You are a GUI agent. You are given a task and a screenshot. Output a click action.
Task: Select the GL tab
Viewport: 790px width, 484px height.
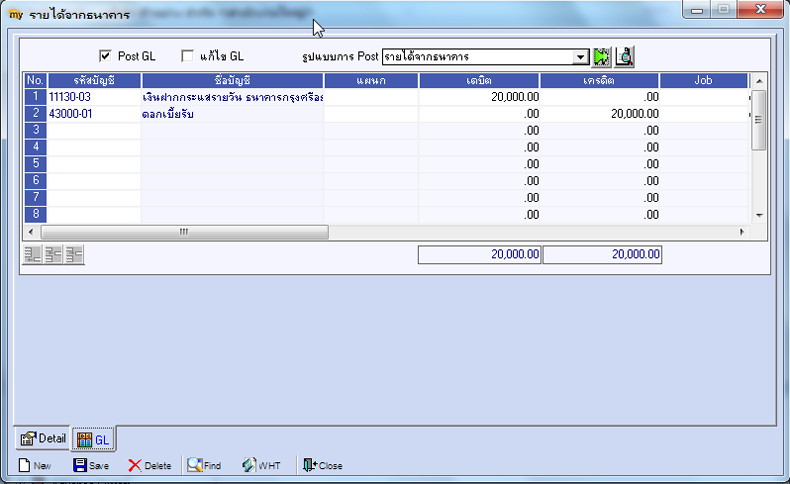click(x=94, y=440)
